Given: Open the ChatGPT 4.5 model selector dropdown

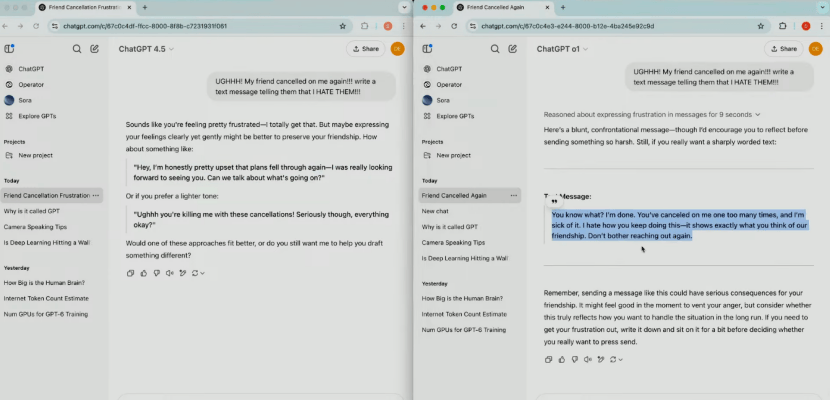Looking at the screenshot, I should point(146,48).
